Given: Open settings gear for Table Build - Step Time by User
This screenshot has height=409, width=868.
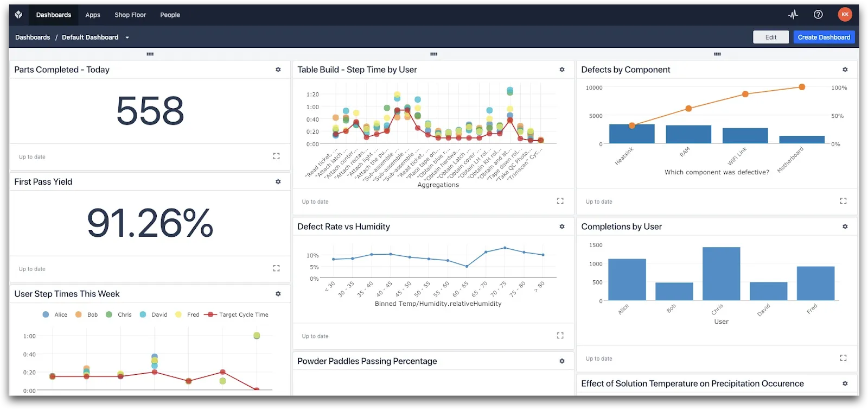Looking at the screenshot, I should [562, 70].
